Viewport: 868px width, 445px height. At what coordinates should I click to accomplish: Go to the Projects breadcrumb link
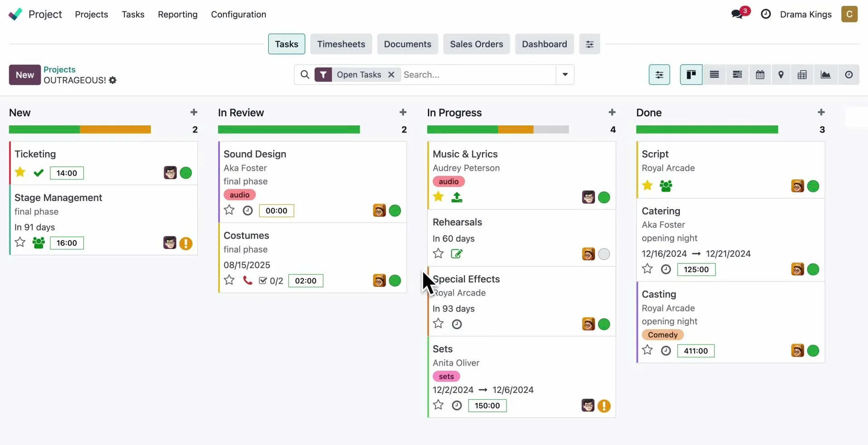tap(59, 69)
